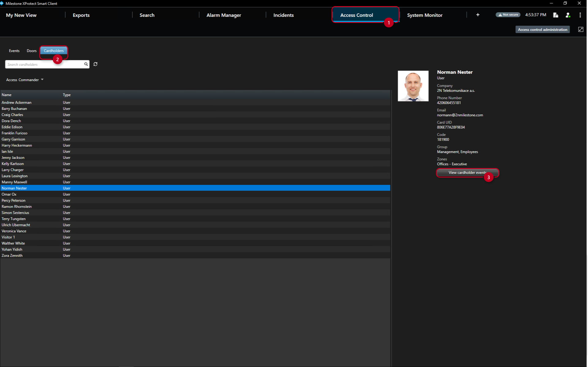
Task: Select the Visitor 1 row
Action: click(x=195, y=237)
